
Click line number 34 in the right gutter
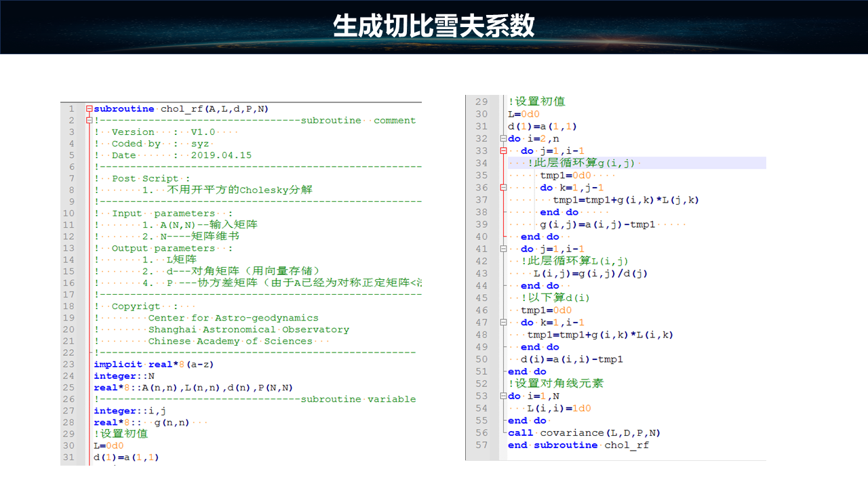481,163
